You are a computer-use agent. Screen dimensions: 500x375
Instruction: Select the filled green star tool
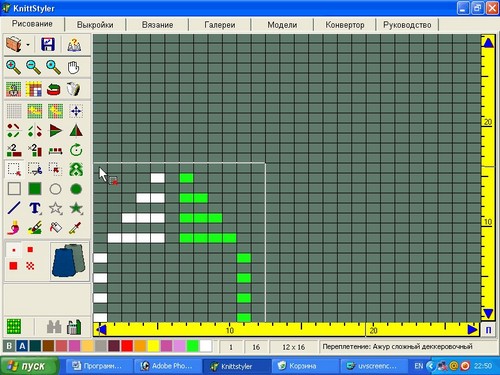(x=76, y=208)
